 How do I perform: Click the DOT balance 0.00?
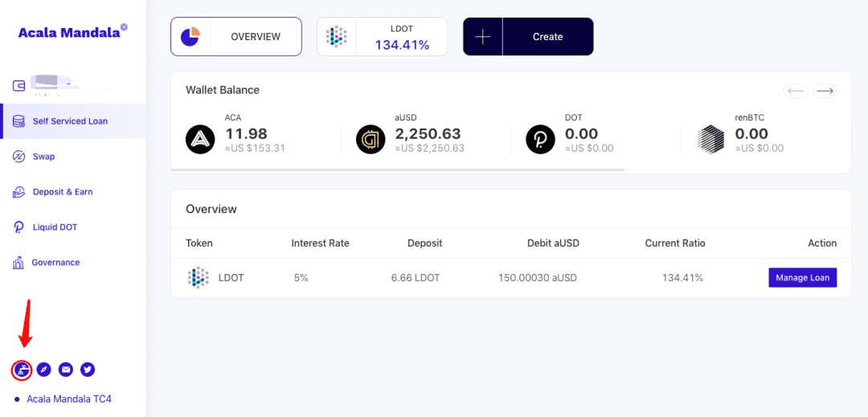581,134
